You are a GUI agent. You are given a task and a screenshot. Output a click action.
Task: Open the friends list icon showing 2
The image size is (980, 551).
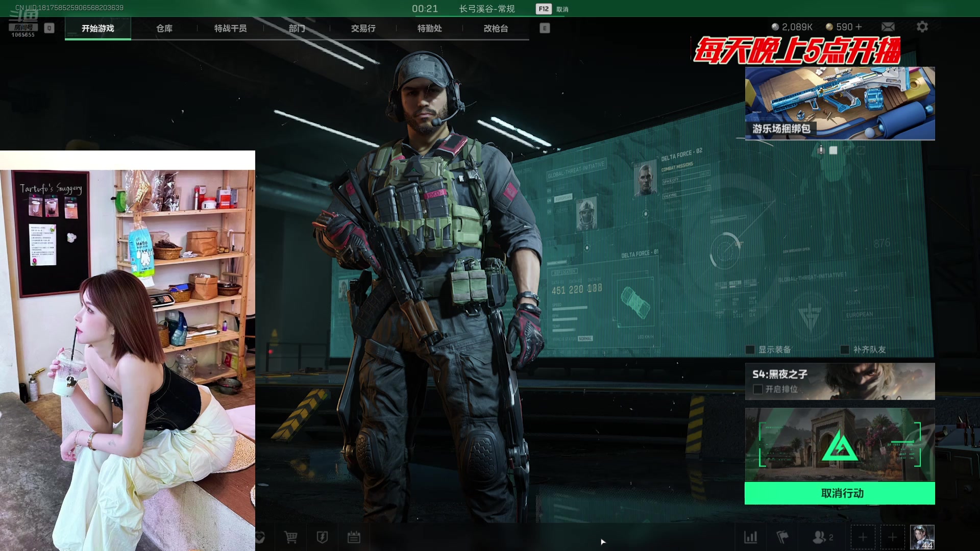[x=823, y=537]
